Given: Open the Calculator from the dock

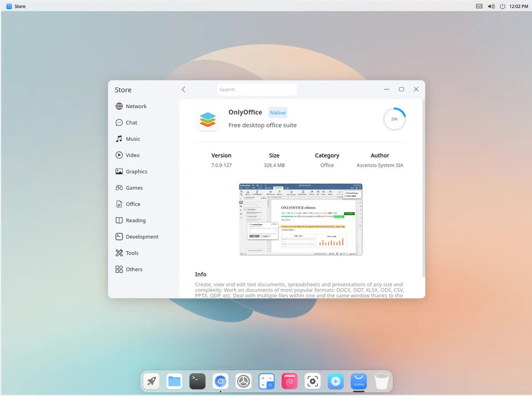Looking at the screenshot, I should tap(267, 381).
